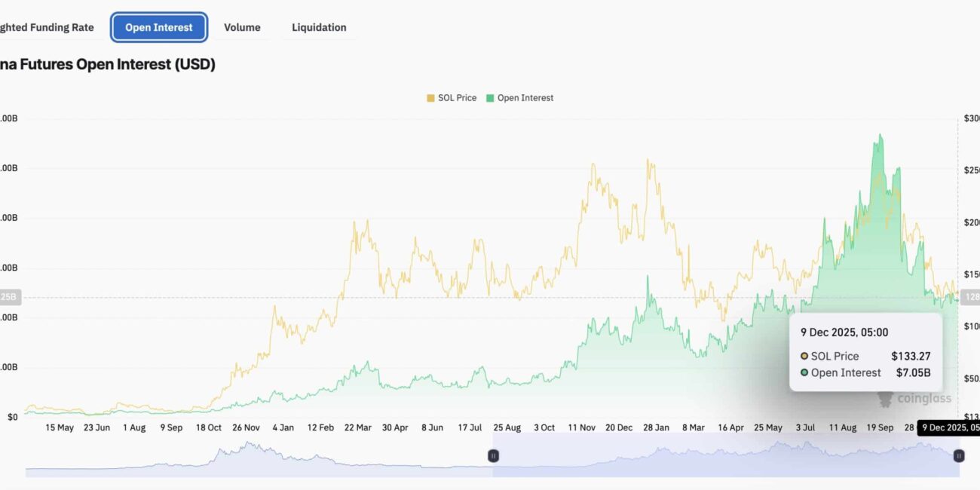Click the 22 Mar x-axis date label
The image size is (980, 490).
(x=357, y=427)
